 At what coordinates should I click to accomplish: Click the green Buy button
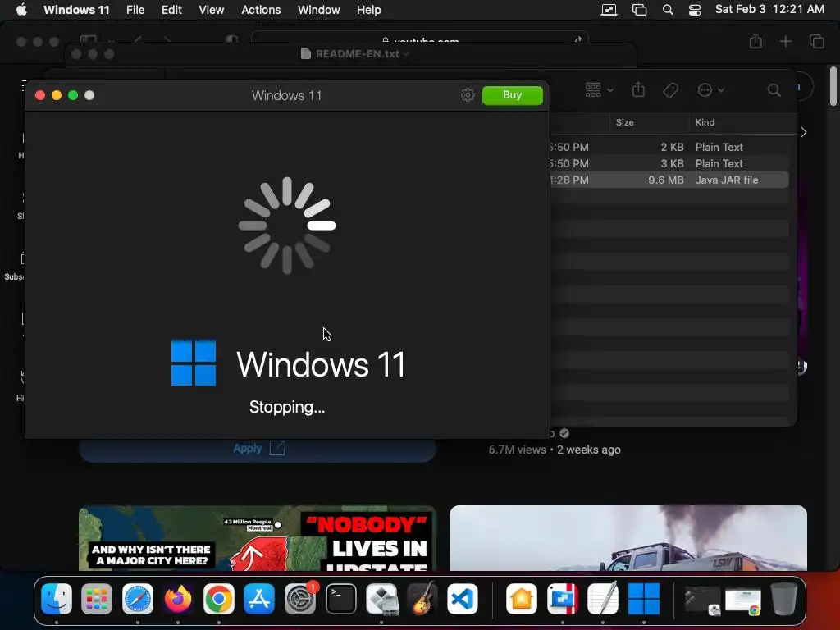(x=512, y=95)
